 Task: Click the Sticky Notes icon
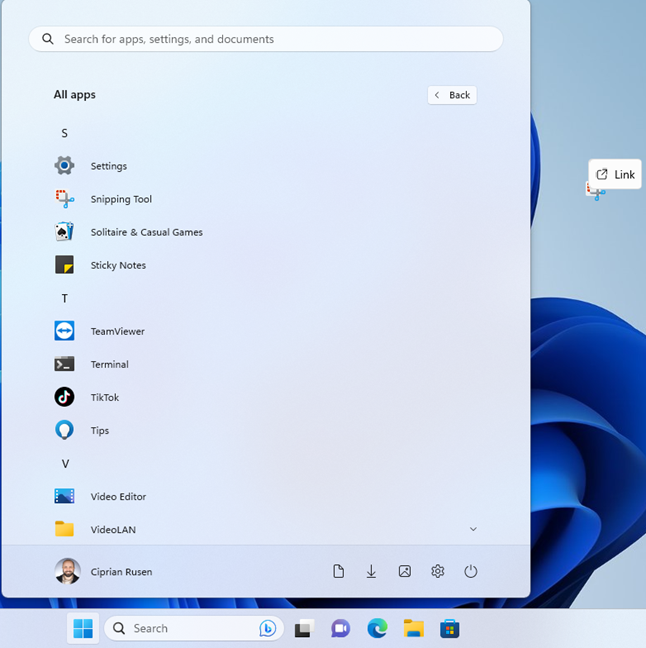tap(64, 265)
